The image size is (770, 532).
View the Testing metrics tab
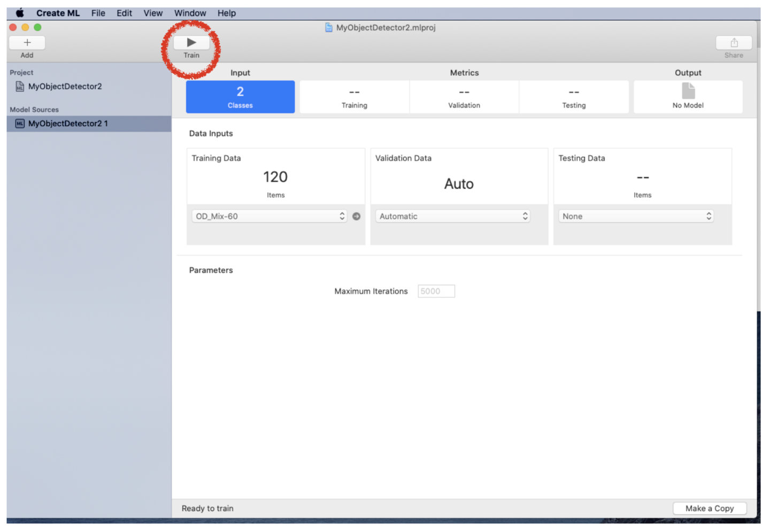[x=573, y=97]
